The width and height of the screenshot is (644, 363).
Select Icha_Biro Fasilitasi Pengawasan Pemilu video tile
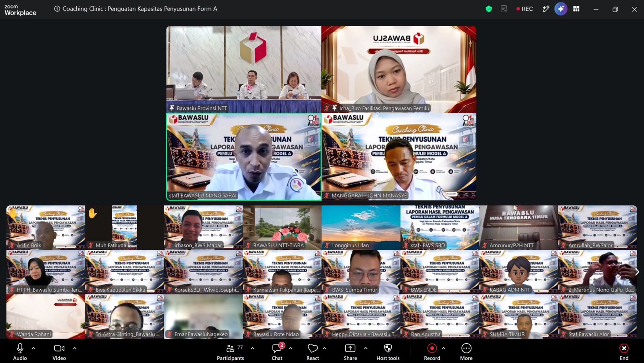click(x=398, y=69)
